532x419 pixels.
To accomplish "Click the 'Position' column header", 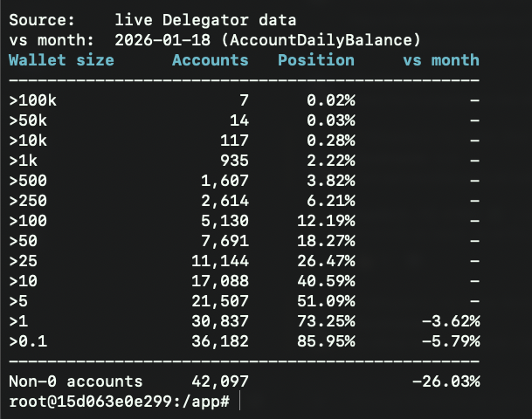I will (316, 60).
